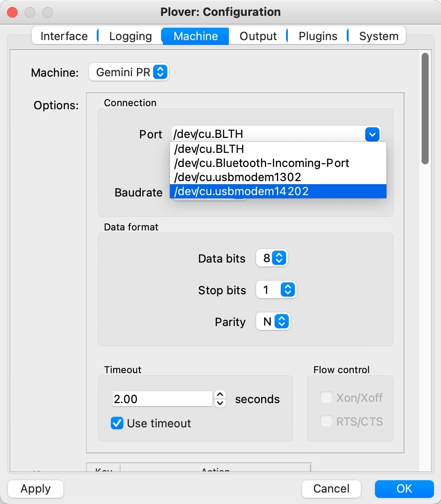Click the timeout seconds input field
The image size is (441, 504).
(162, 399)
